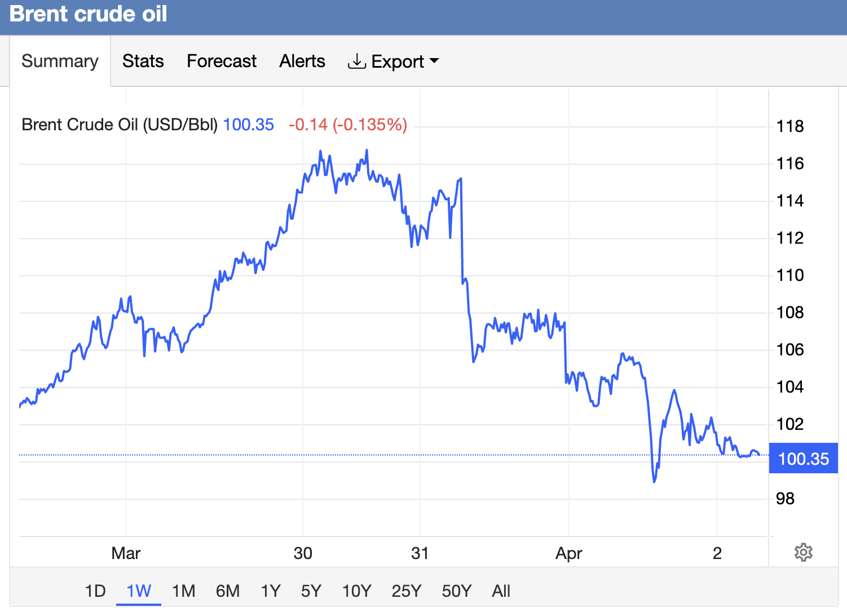The image size is (847, 616).
Task: Select the 1D time range
Action: [x=95, y=591]
